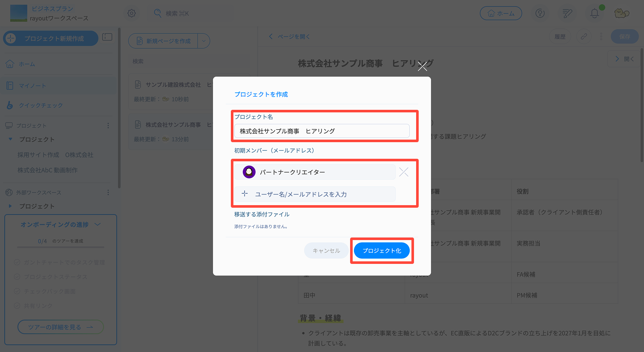Collapse the プロジェクト tree under projects

tap(10, 139)
